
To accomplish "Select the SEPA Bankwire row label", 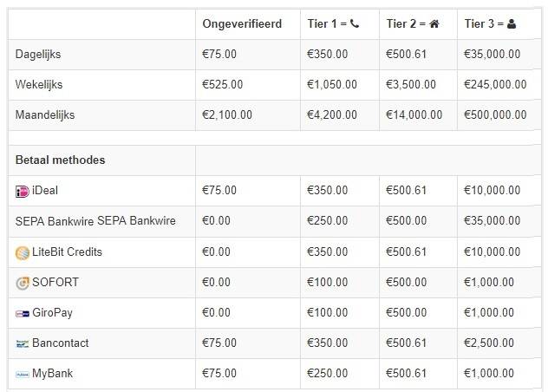I will pyautogui.click(x=95, y=221).
